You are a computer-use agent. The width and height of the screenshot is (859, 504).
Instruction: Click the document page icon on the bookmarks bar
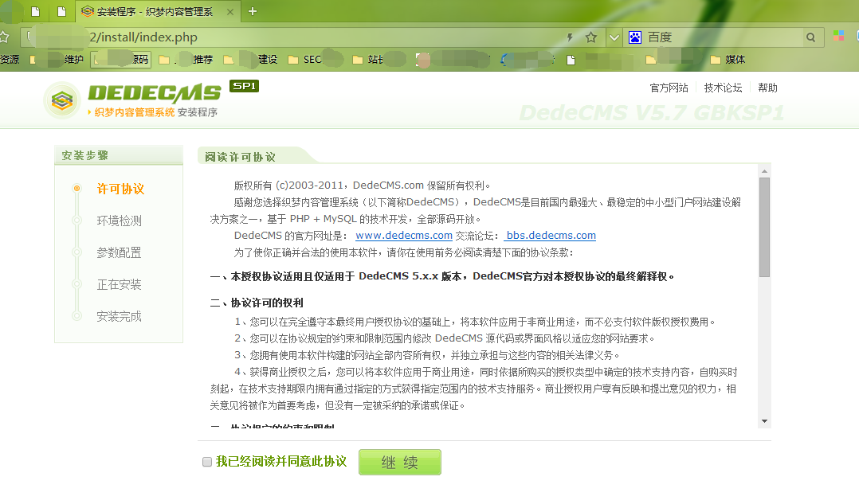point(571,59)
